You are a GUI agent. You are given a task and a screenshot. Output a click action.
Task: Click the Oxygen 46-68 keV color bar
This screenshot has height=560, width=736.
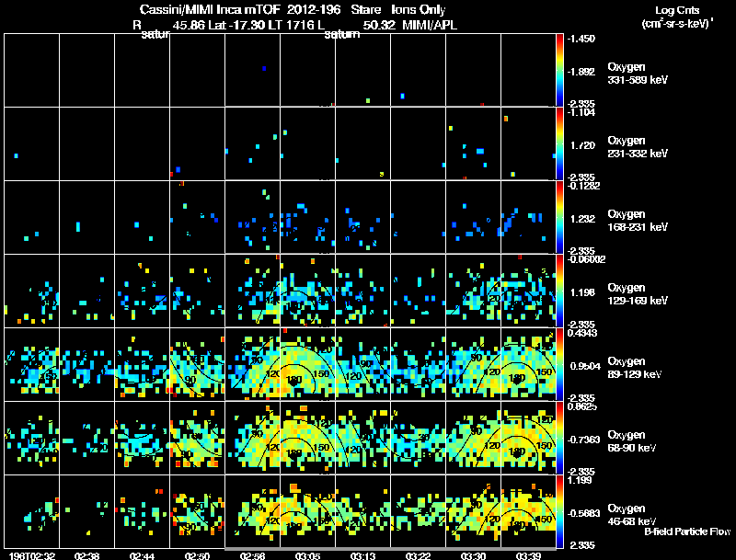tap(559, 511)
